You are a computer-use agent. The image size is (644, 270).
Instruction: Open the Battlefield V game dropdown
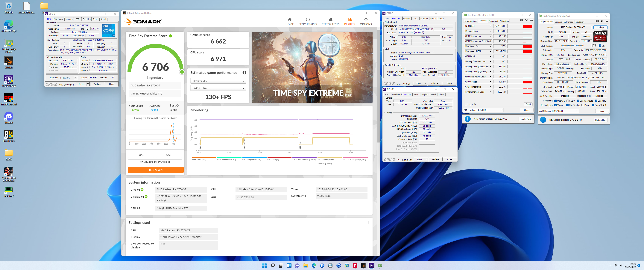coord(218,81)
